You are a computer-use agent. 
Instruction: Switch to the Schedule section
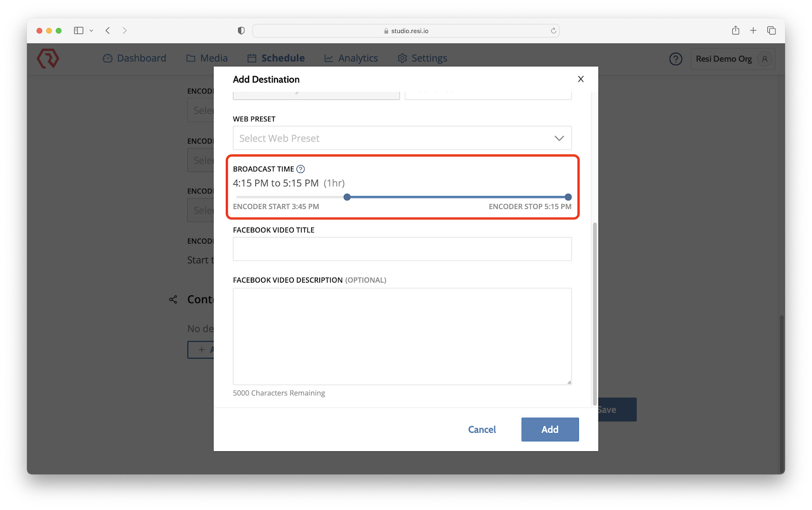pos(282,58)
